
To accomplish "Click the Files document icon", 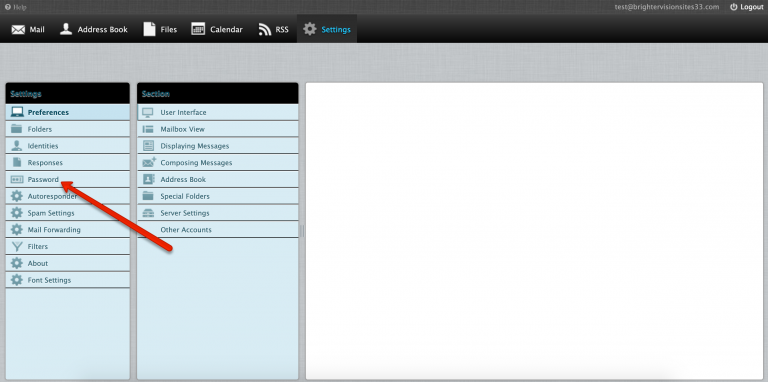I will point(149,29).
